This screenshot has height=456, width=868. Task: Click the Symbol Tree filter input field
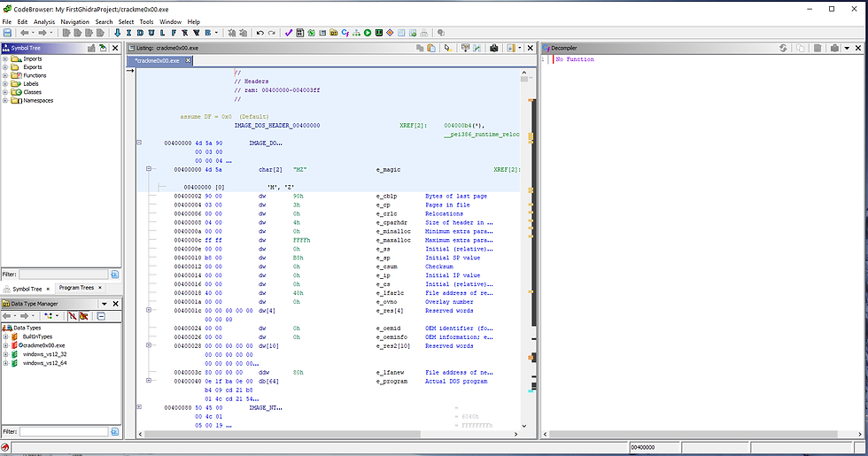click(x=63, y=274)
